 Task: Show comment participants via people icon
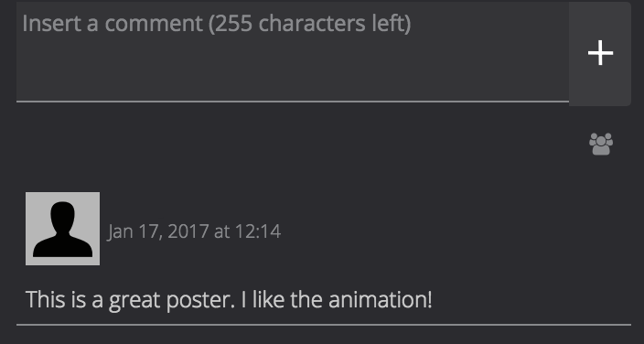(601, 144)
